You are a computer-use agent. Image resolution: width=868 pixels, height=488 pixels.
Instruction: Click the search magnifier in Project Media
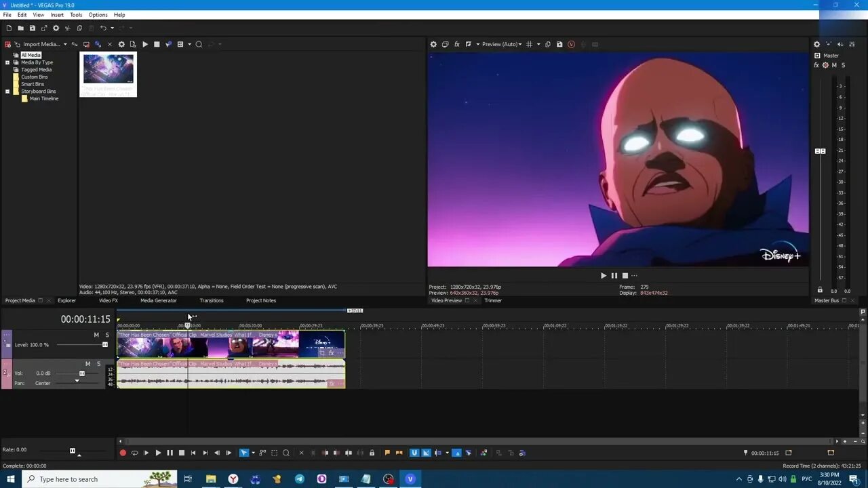pyautogui.click(x=199, y=44)
